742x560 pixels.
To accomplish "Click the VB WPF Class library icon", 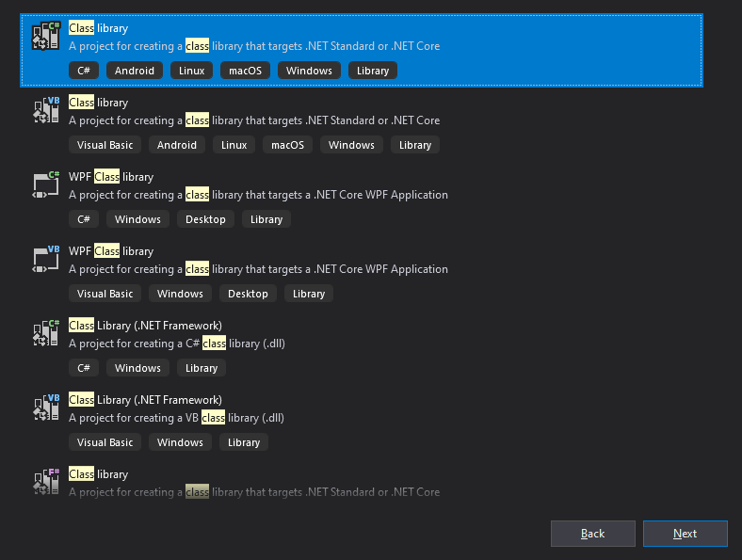I will point(46,259).
